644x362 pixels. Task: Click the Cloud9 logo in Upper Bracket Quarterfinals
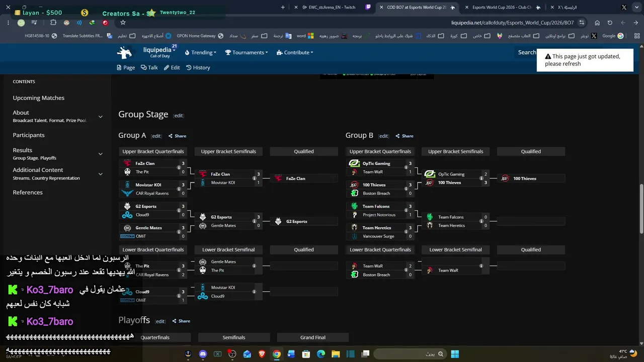click(127, 215)
